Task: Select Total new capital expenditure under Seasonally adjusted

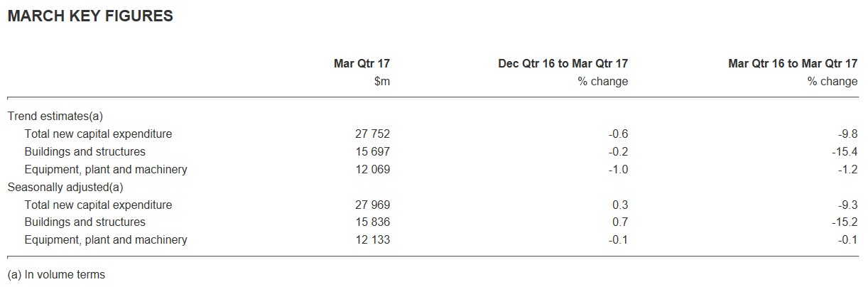Action: pos(98,205)
